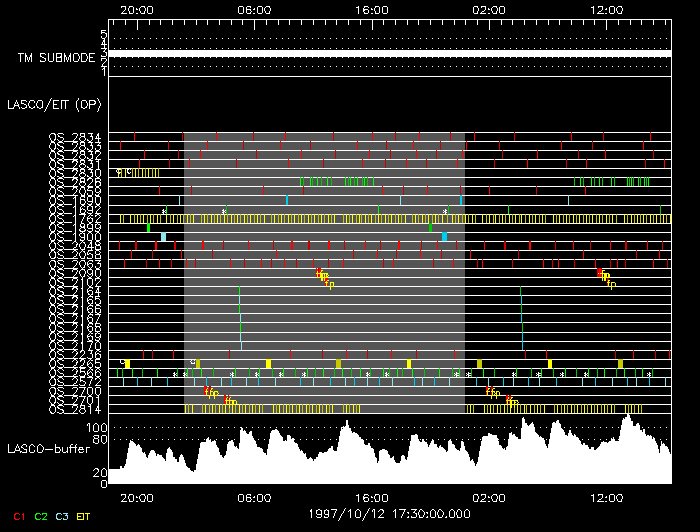The image size is (700, 532).
Task: Click the C1 red legend entry
Action: pos(17,516)
